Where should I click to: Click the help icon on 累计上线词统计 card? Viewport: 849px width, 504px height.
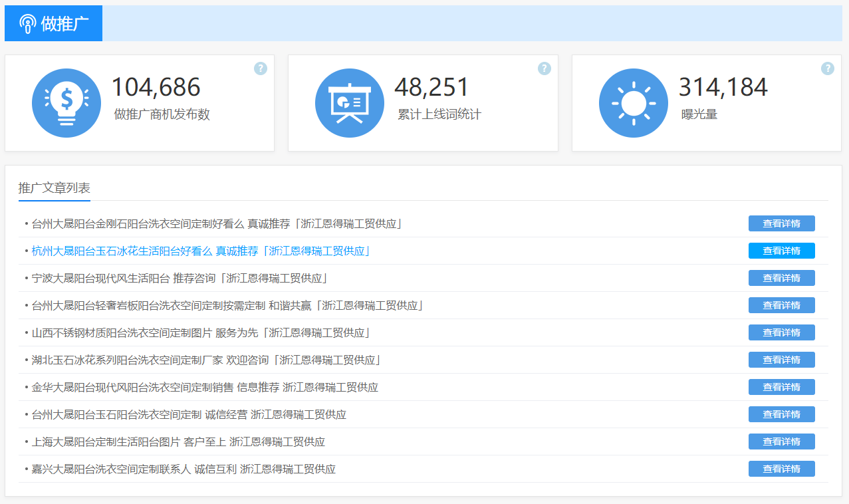tap(545, 68)
